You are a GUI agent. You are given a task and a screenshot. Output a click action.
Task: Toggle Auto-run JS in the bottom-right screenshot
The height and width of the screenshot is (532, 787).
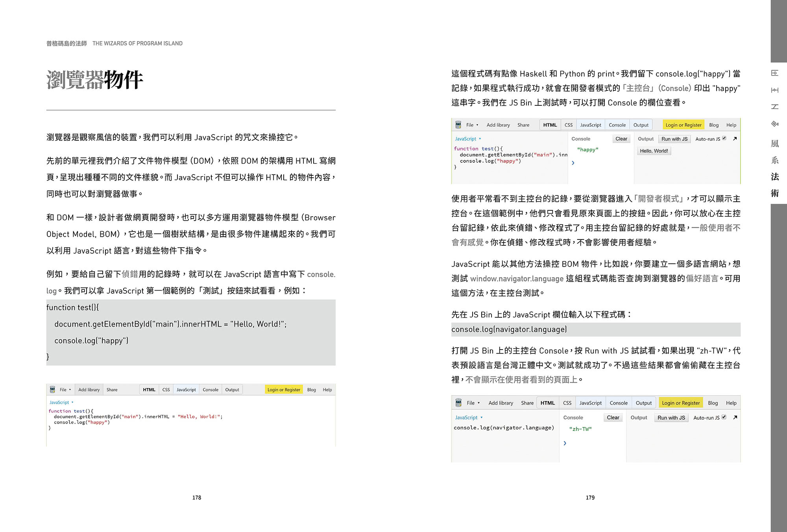pos(724,417)
